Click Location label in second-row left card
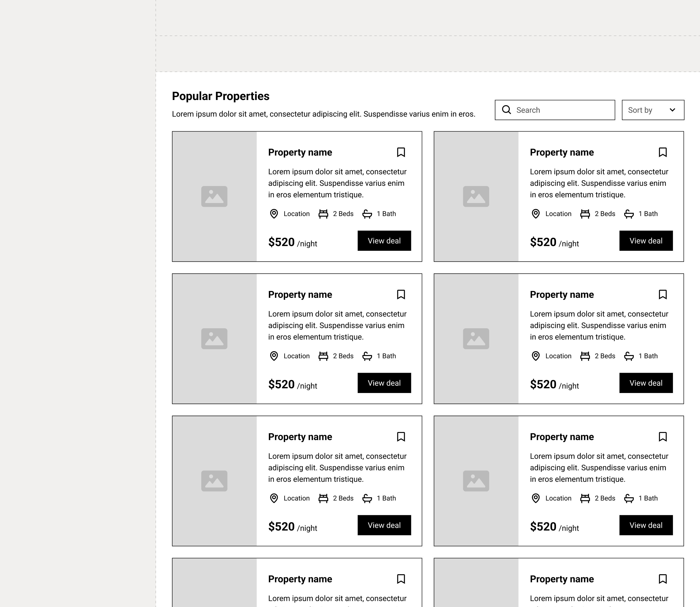This screenshot has height=607, width=700. point(297,356)
